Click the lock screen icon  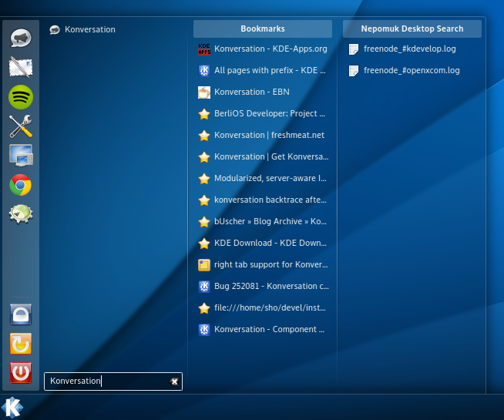[x=21, y=314]
